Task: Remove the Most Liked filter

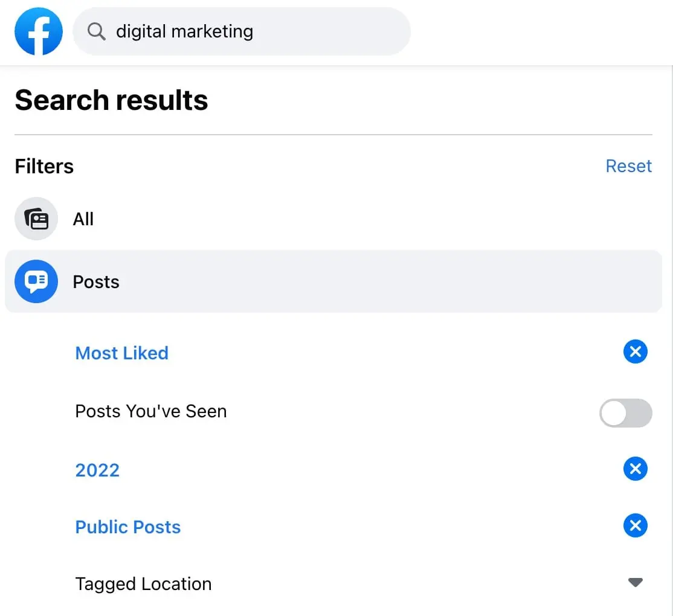Action: 635,352
